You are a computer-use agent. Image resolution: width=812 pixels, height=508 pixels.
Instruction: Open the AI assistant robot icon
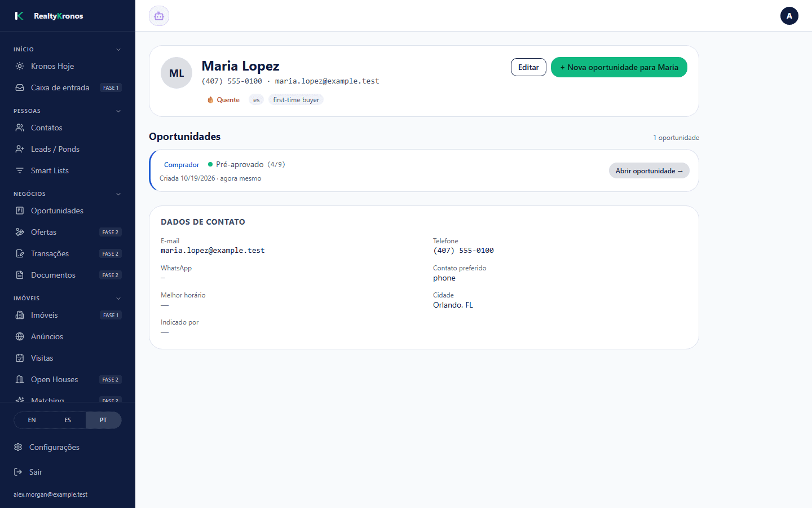point(159,16)
